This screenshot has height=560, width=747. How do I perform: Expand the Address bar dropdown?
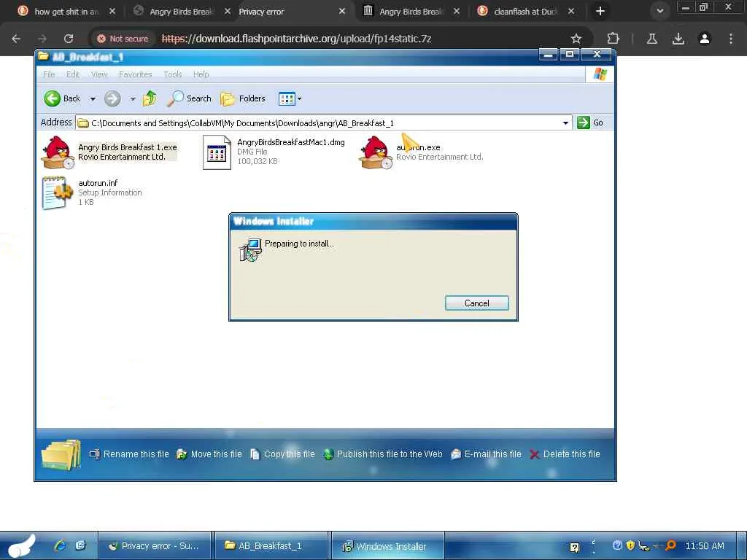tap(565, 122)
